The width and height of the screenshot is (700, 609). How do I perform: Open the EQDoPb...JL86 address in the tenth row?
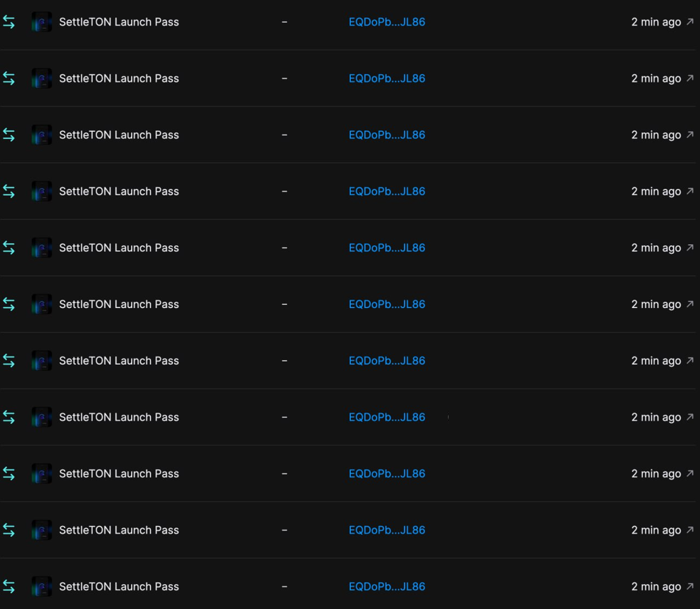[387, 530]
